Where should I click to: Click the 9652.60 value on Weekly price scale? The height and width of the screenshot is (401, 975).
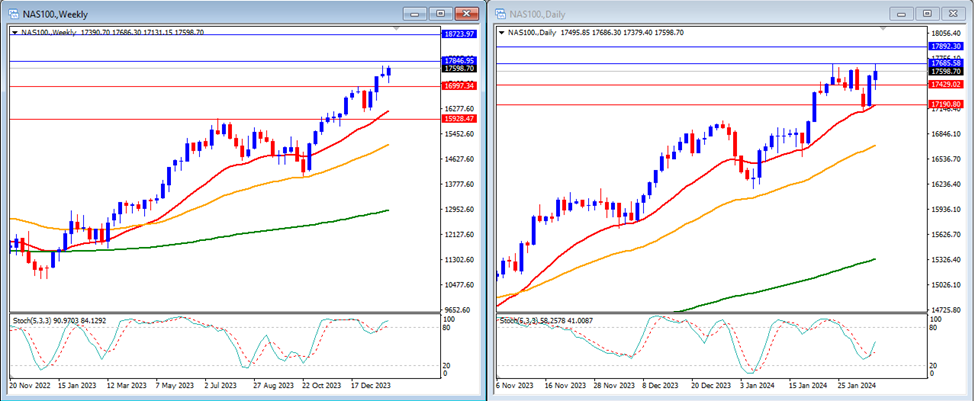459,310
